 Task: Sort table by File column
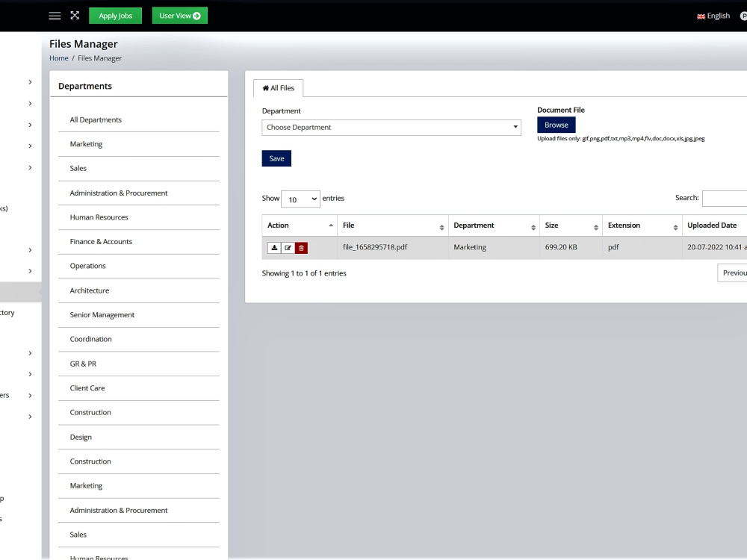(393, 225)
